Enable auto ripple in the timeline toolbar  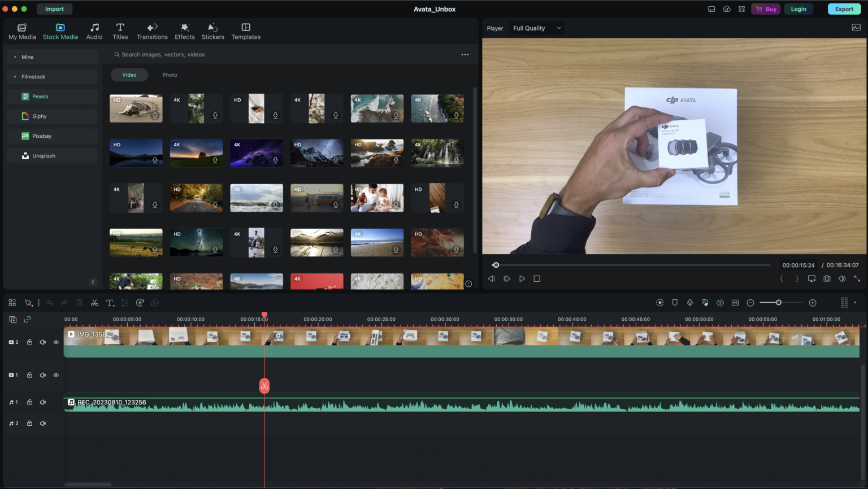(720, 302)
